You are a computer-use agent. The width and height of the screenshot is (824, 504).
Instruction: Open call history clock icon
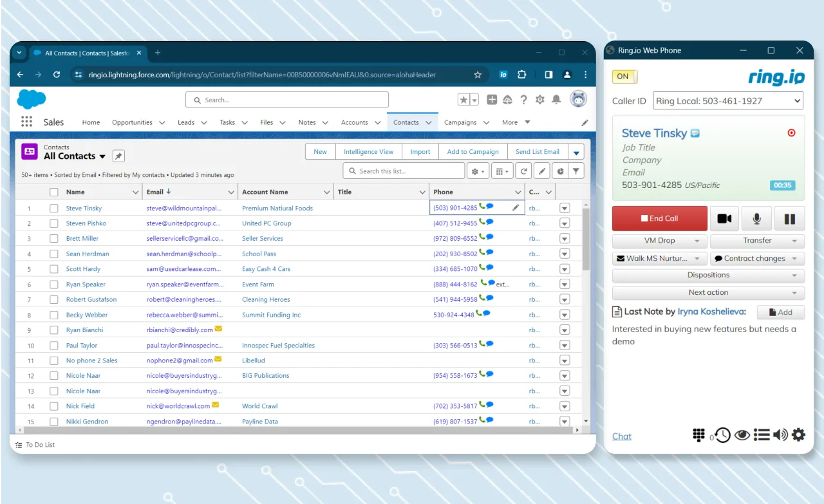(722, 435)
